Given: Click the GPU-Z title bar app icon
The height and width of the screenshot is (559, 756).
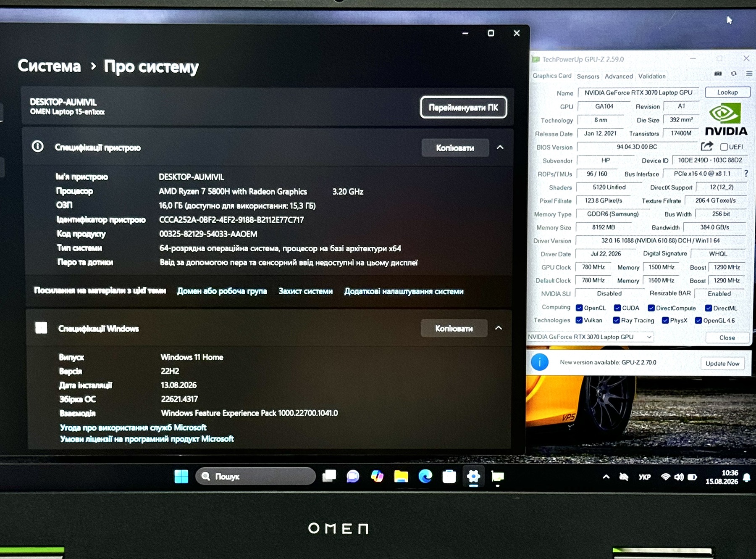Looking at the screenshot, I should coord(536,59).
